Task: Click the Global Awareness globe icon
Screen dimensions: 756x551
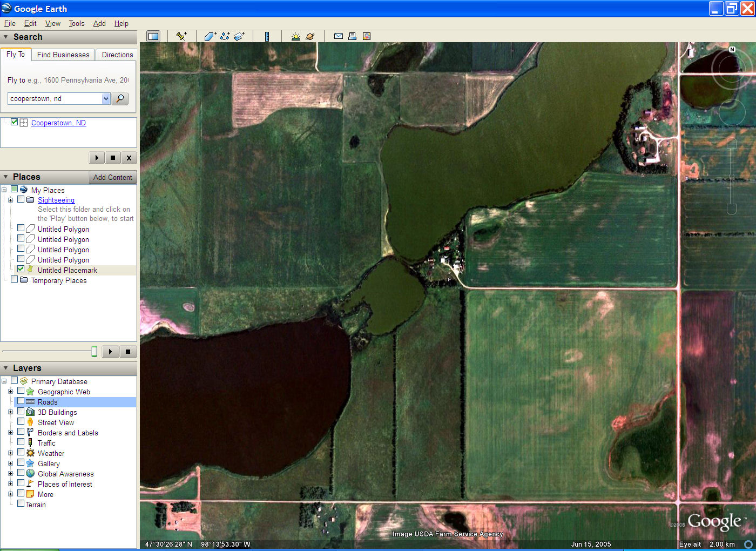Action: coord(30,474)
